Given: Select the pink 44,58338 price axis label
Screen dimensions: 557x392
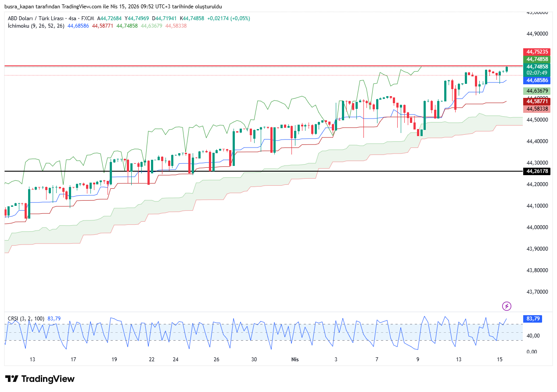Looking at the screenshot, I should (537, 108).
